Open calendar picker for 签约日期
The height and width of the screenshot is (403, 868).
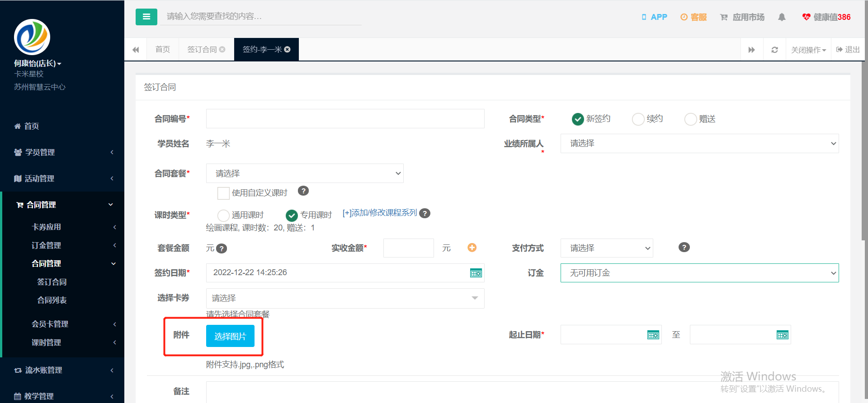(476, 273)
